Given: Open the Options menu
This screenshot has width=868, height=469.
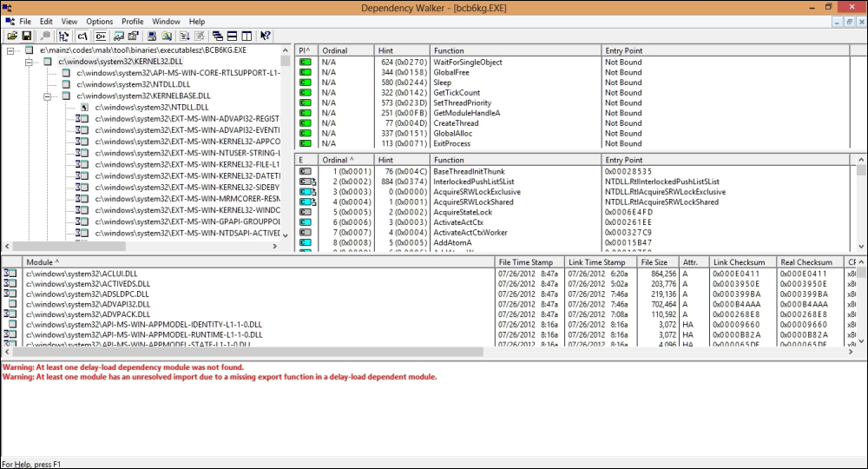Looking at the screenshot, I should 99,21.
